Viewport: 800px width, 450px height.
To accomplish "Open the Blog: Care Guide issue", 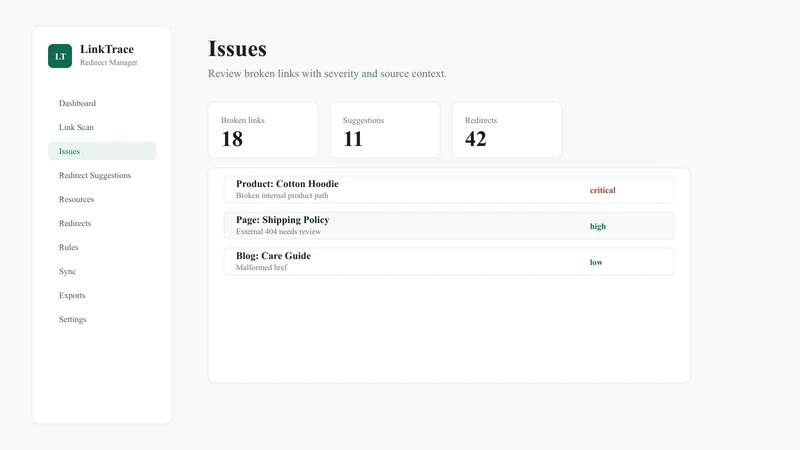I will coord(448,261).
